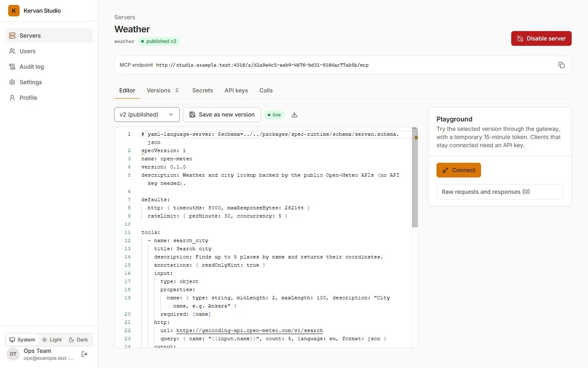Screen dimensions: 588x368
Task: Open the Secrets tab
Action: point(203,90)
